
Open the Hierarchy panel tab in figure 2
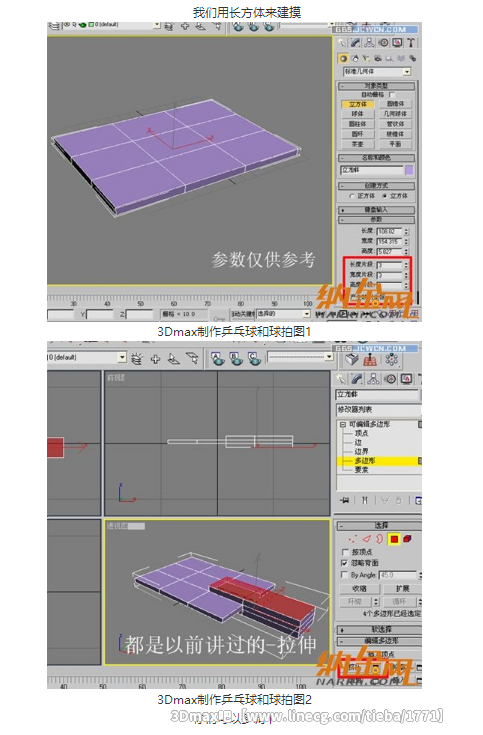[374, 379]
